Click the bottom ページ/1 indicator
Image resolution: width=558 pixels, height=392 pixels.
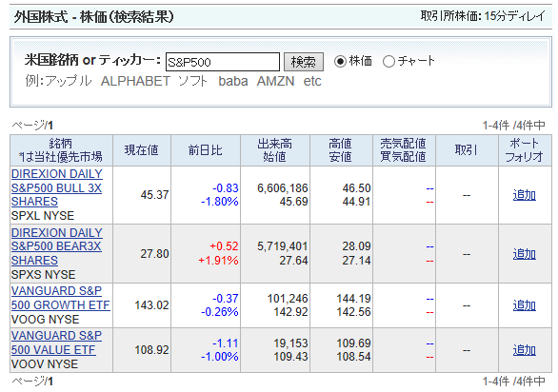pyautogui.click(x=32, y=382)
